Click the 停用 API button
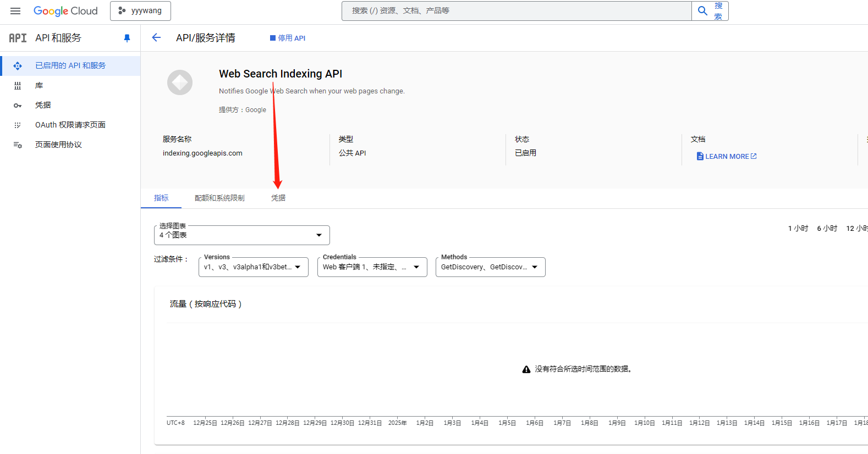The width and height of the screenshot is (868, 454). click(288, 38)
